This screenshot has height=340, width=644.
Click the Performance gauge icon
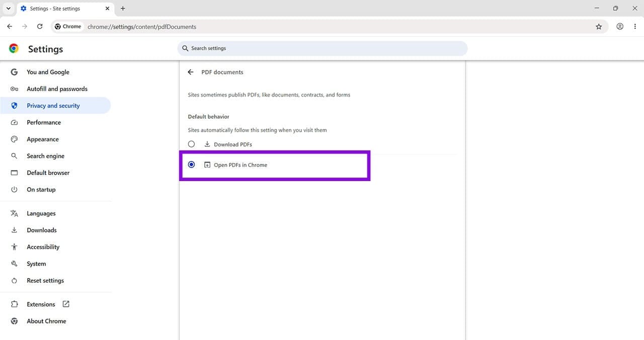click(x=14, y=122)
